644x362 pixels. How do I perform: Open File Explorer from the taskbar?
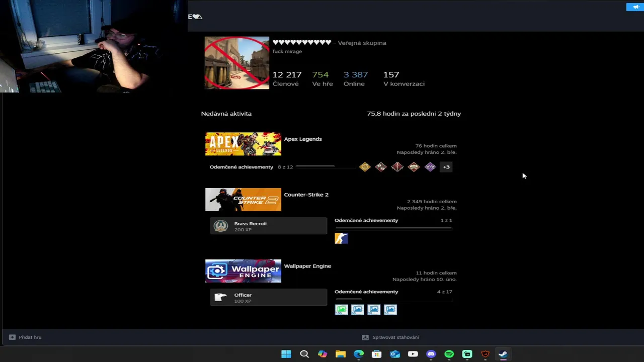tap(341, 354)
